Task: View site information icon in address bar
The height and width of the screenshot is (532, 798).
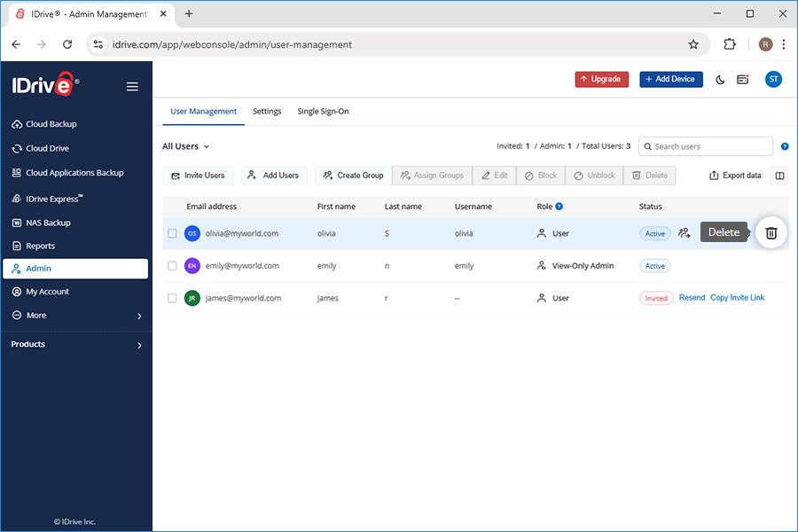Action: [98, 45]
